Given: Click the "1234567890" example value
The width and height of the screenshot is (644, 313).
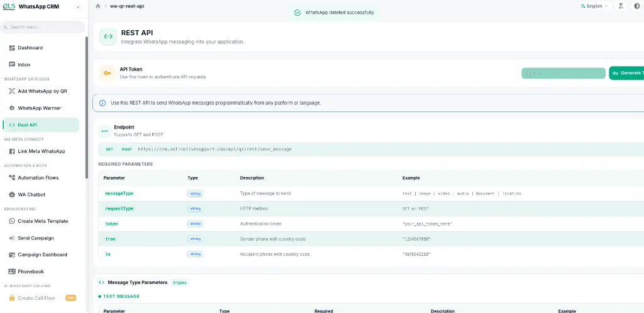Looking at the screenshot, I should tap(416, 239).
